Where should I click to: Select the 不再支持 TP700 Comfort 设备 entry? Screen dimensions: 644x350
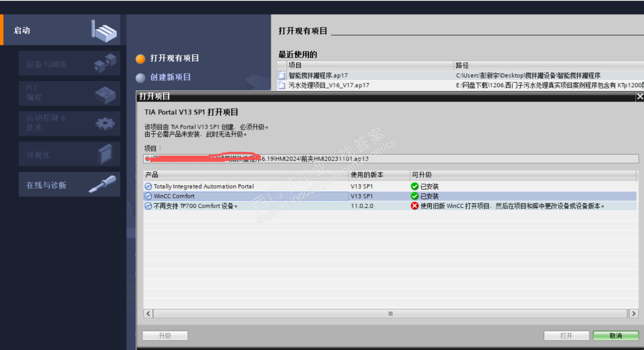pos(195,206)
